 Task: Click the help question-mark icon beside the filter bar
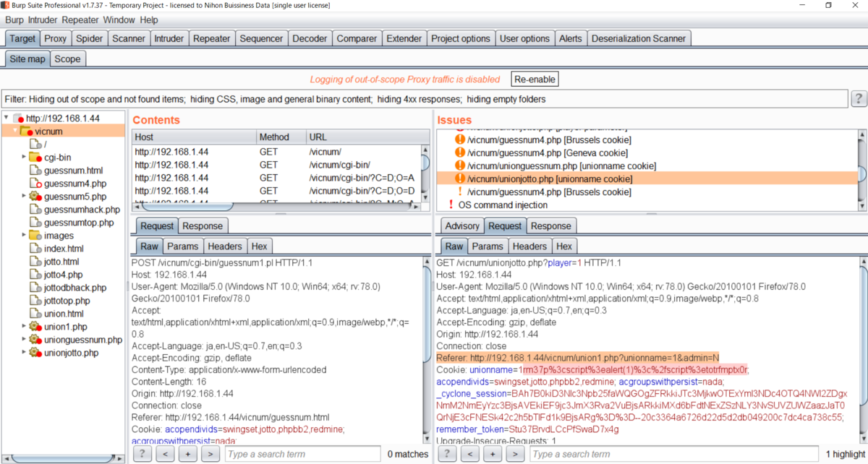point(859,99)
